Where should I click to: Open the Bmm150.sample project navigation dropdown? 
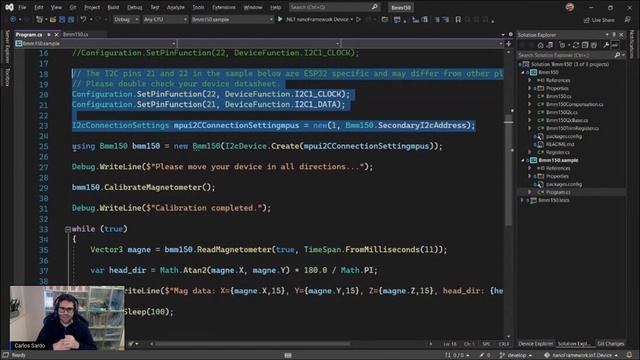point(96,43)
